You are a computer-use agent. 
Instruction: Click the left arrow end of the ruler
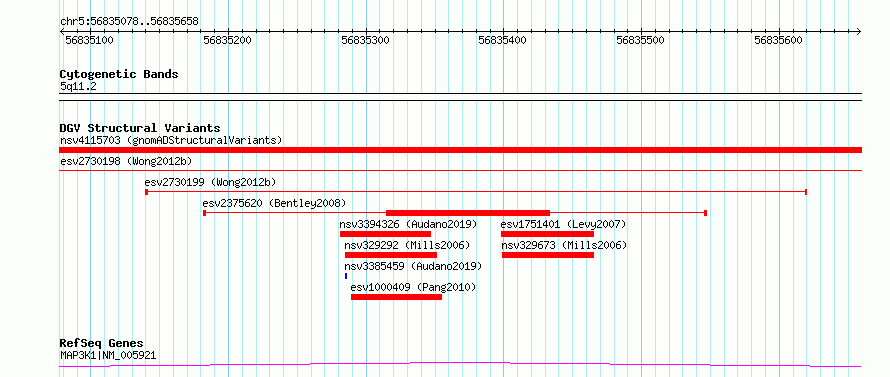62,32
